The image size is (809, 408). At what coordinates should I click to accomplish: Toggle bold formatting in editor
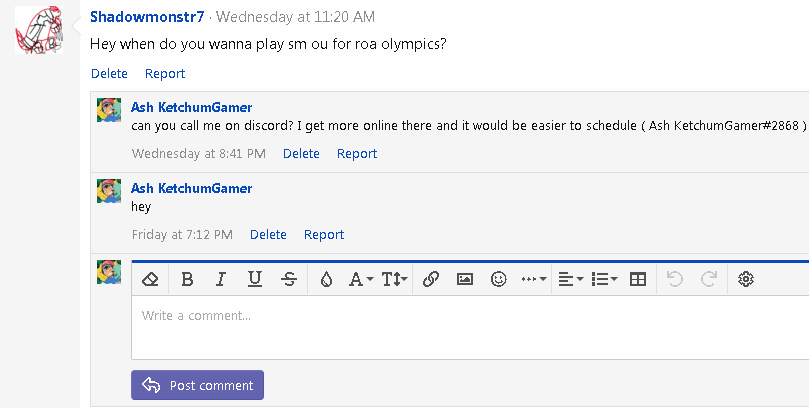(187, 280)
